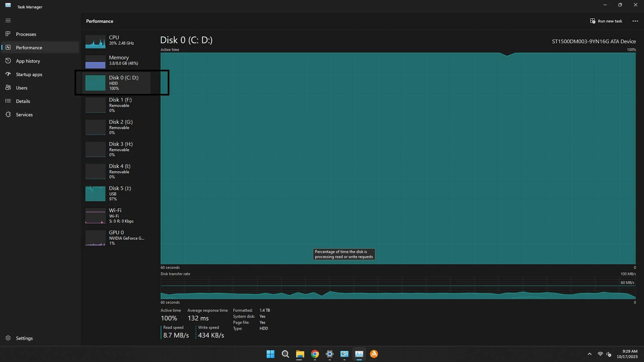644x362 pixels.
Task: Open Task Manager Settings gear
Action: (x=8, y=338)
